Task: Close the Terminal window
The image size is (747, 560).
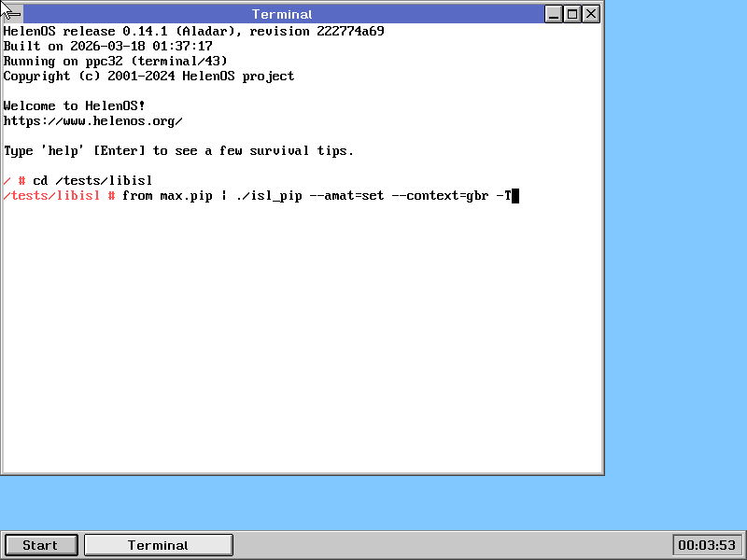Action: pyautogui.click(x=591, y=14)
